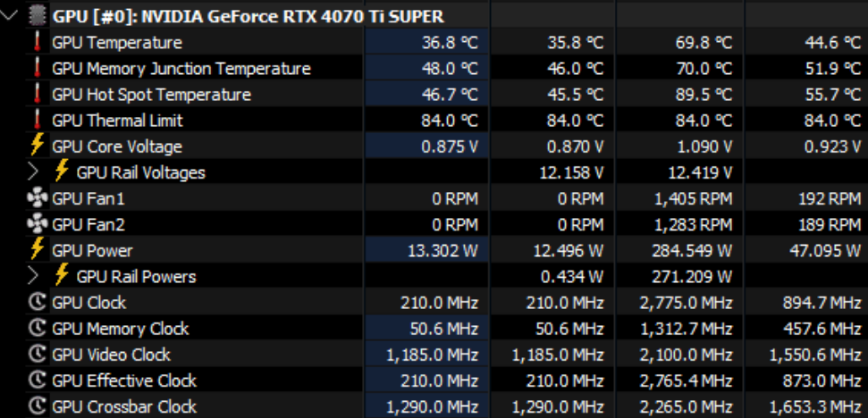Click the 12.419 V rail voltage maximum
This screenshot has height=418, width=868.
(700, 172)
